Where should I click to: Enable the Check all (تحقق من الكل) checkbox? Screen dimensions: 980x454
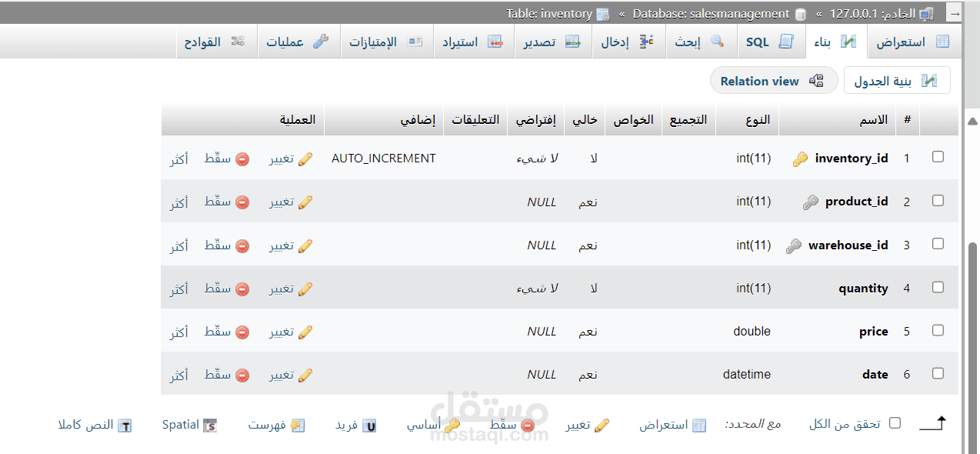tap(895, 422)
